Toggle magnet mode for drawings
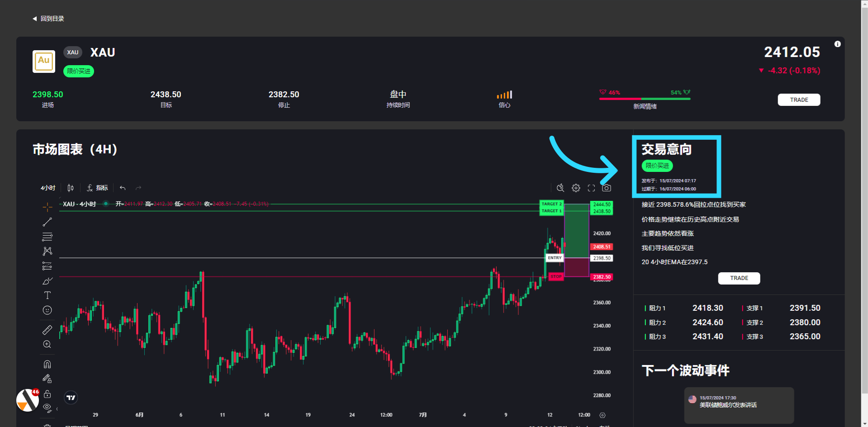The height and width of the screenshot is (427, 868). pos(47,364)
